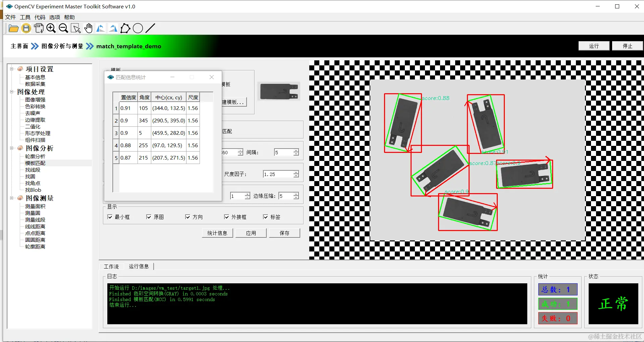Screen dimensions: 644x342
Task: Adjust the 边缘压缩 spinner arrows
Action: (296, 196)
